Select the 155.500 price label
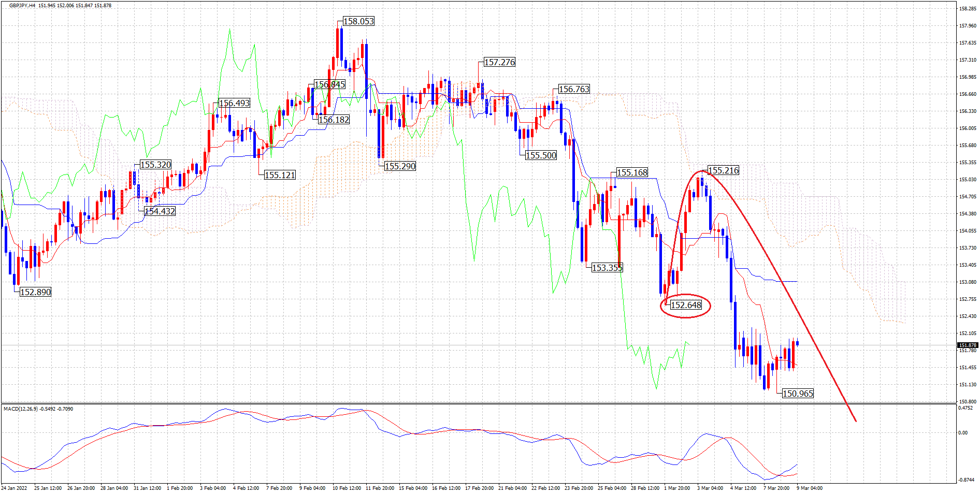Image resolution: width=980 pixels, height=494 pixels. coord(541,155)
